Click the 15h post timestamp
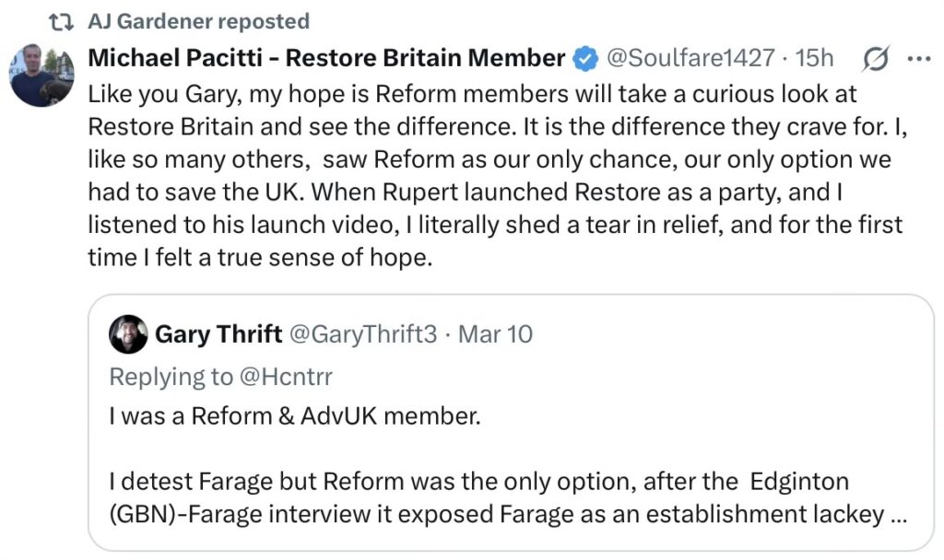Screen dimensions: 944x560 pyautogui.click(x=814, y=58)
